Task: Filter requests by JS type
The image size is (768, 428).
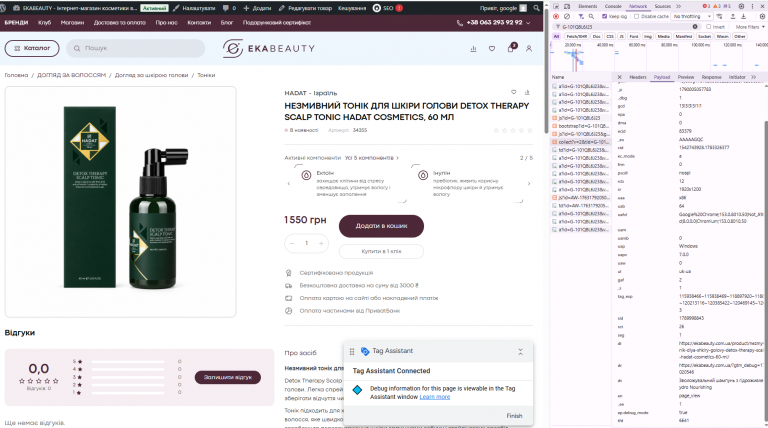Action: click(x=622, y=36)
